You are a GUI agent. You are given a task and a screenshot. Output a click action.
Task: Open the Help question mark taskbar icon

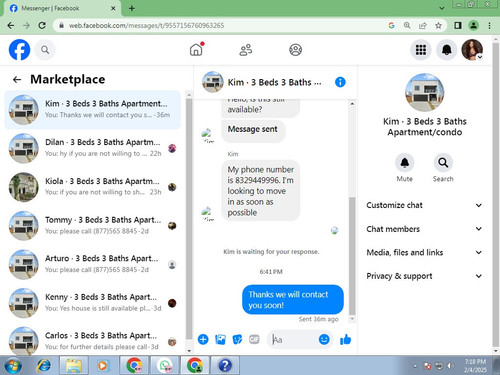point(225,365)
